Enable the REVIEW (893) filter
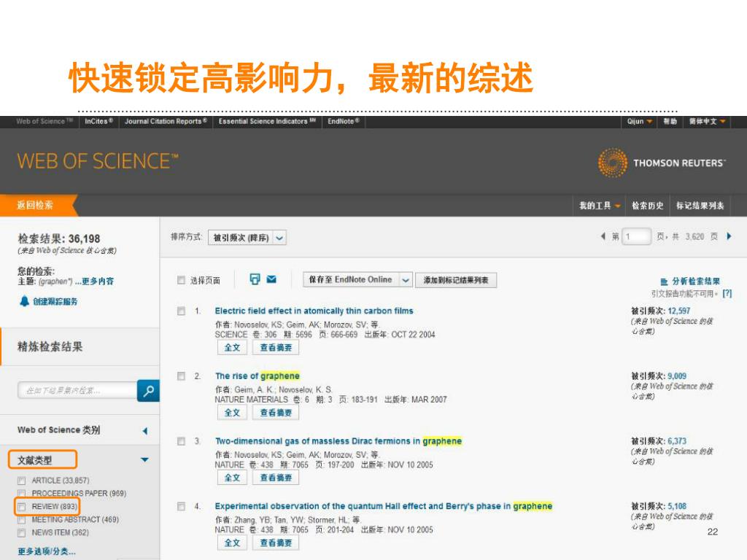 [x=21, y=507]
